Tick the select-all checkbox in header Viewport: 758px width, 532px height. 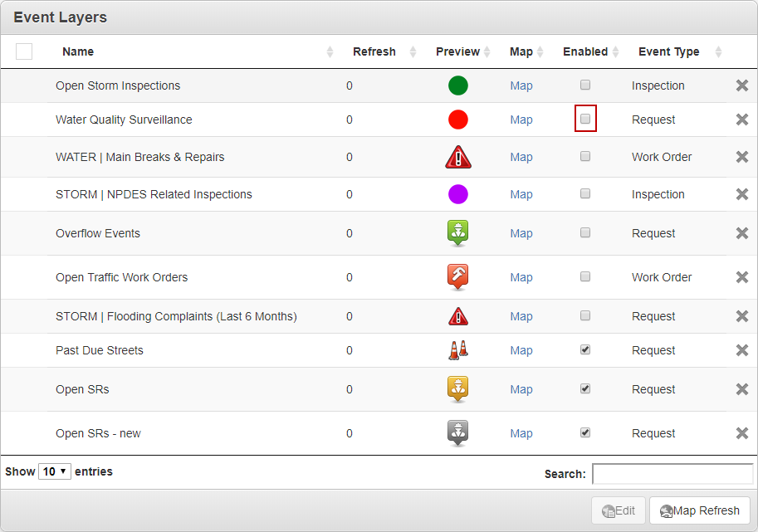click(24, 51)
